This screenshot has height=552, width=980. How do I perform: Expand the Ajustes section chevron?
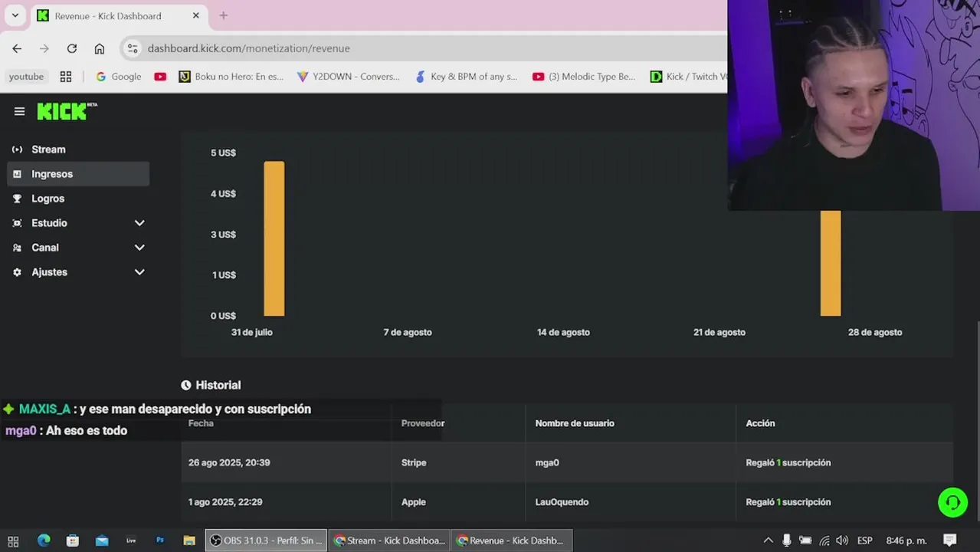(x=139, y=272)
